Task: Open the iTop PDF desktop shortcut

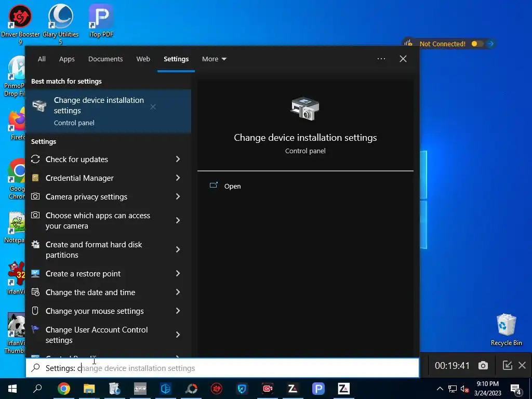Action: 101,21
